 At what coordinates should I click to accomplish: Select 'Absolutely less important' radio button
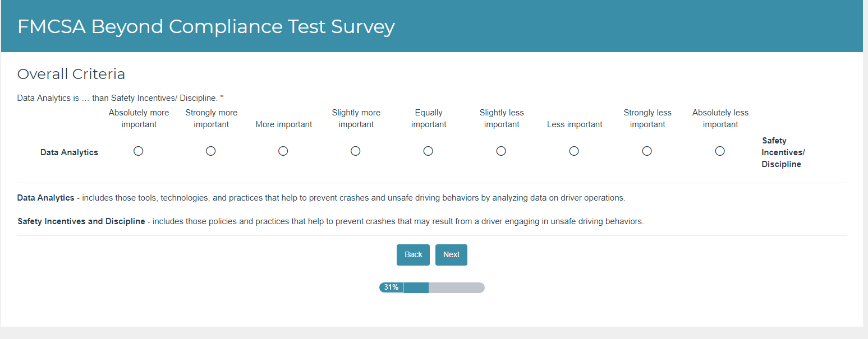point(720,151)
